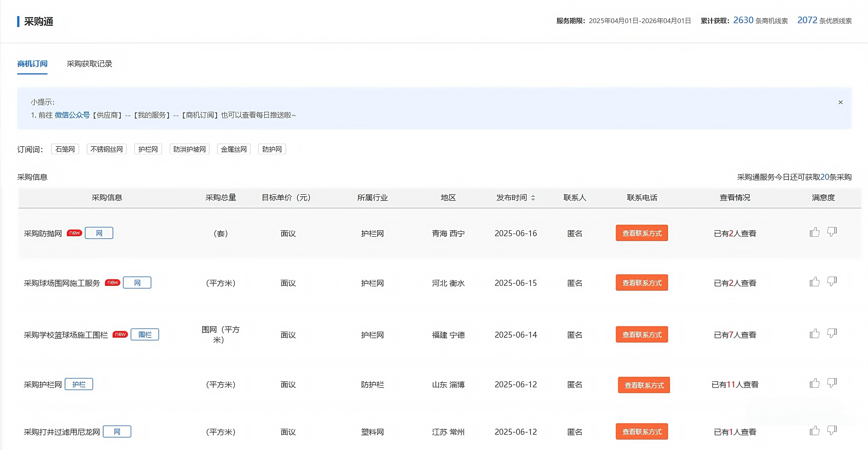
Task: Select the 防护网 subscription keyword
Action: [272, 149]
